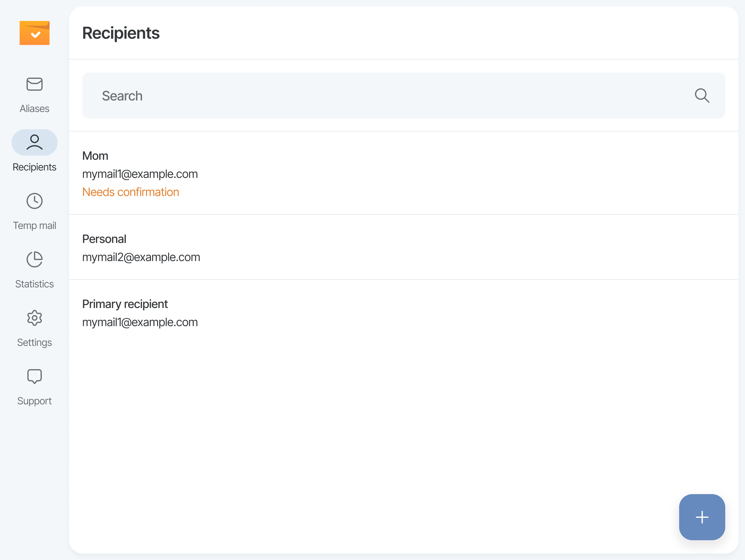745x560 pixels.
Task: Click the mymail2@example.com email address
Action: [x=141, y=257]
